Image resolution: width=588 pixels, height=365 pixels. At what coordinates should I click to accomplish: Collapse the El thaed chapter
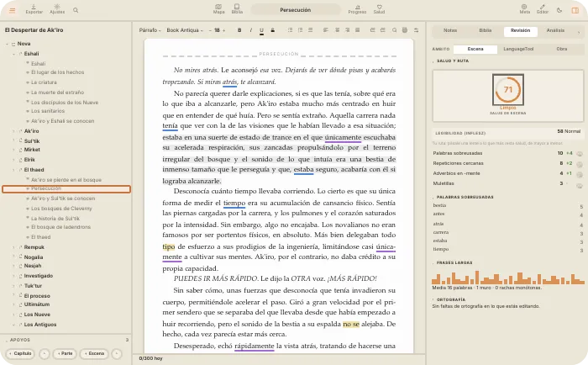(14, 170)
